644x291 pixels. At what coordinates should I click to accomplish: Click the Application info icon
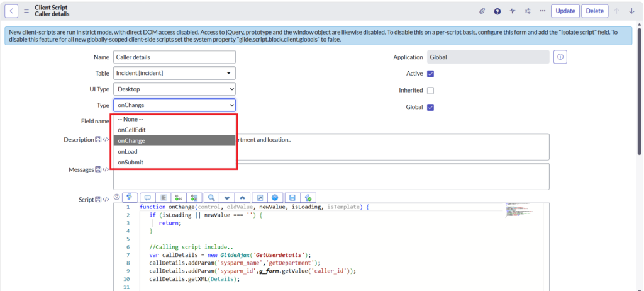560,57
